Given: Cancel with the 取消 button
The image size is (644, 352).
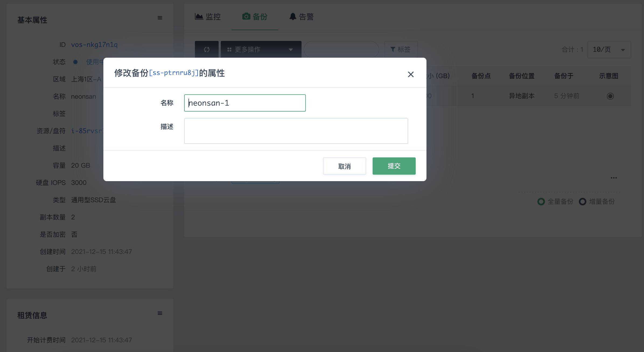Looking at the screenshot, I should [x=344, y=166].
